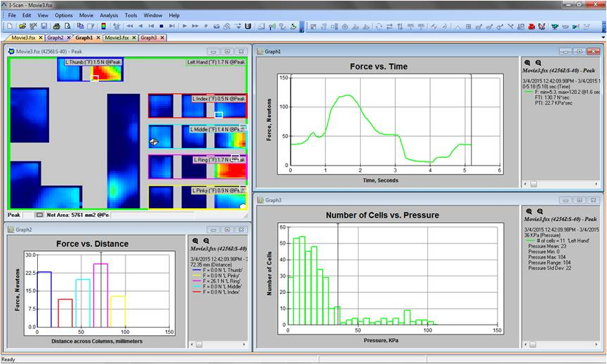Select the Graph3 document tab
Screen dimensions: 607x364
tap(148, 37)
